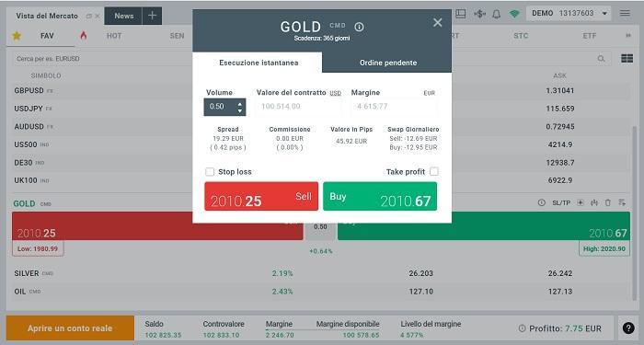Click Aprire un conto reale button
The image size is (644, 345).
click(70, 328)
